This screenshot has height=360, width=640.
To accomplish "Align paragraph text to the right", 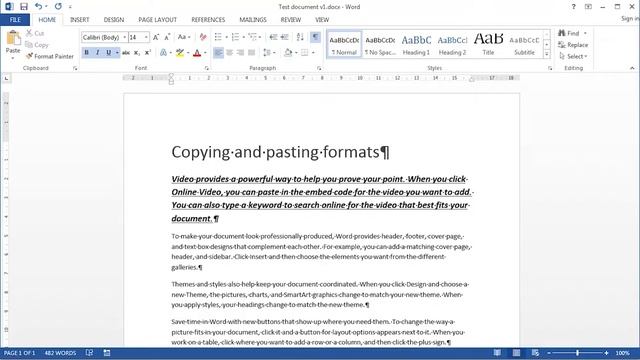I will click(x=240, y=53).
